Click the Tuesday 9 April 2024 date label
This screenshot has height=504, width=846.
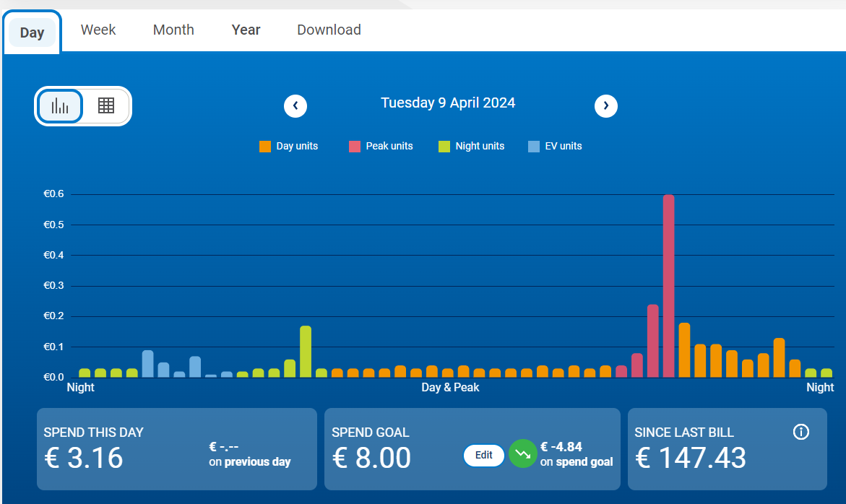448,103
